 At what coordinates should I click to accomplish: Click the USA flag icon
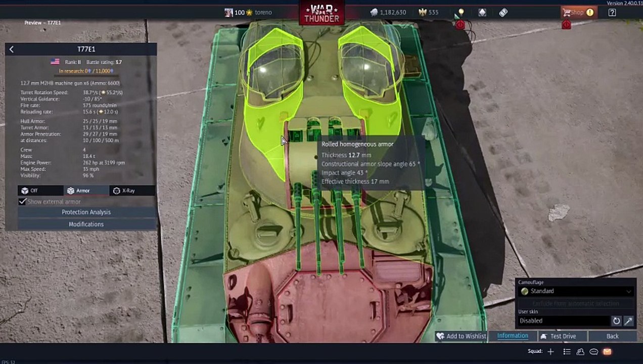pos(55,62)
